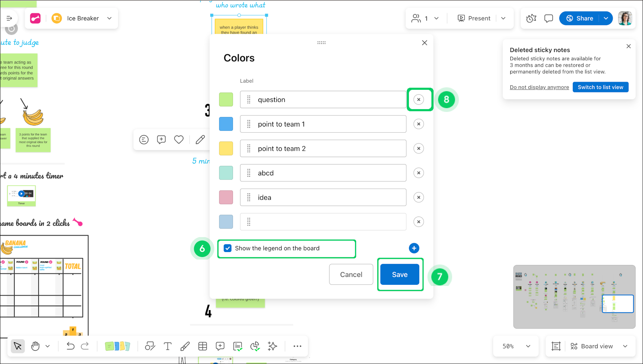Click the heart reaction icon
Viewport: 643px width, 364px height.
[179, 140]
